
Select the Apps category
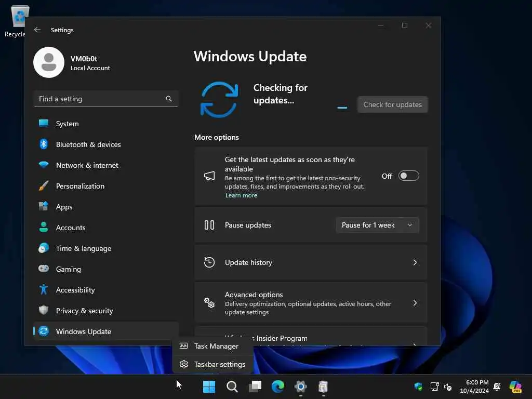(106, 207)
